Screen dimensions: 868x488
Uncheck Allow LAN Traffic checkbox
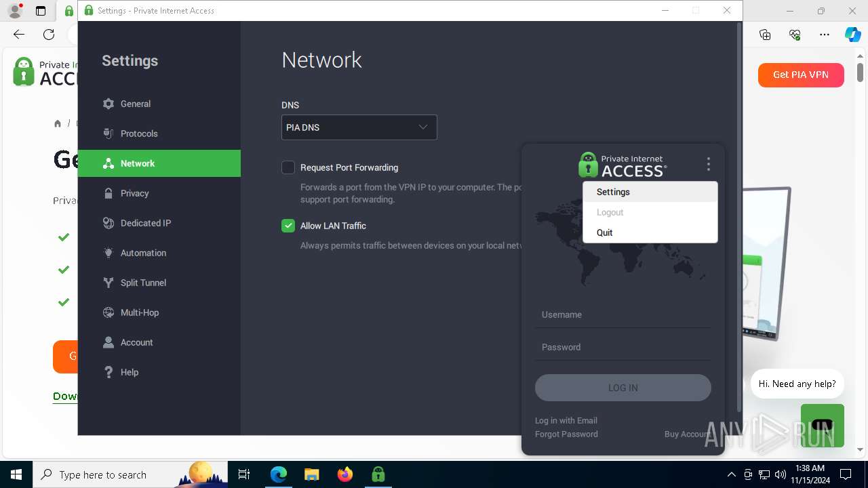point(288,226)
